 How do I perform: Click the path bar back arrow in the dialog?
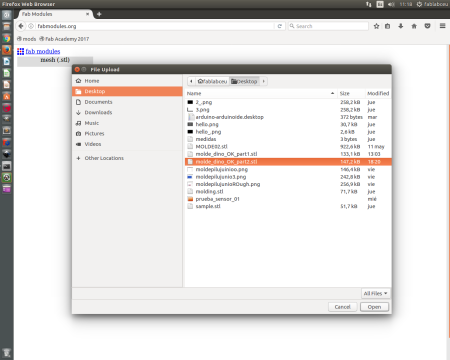191,81
